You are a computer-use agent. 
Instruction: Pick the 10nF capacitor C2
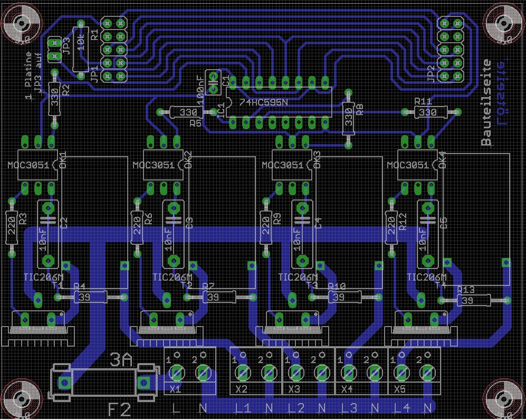49,234
